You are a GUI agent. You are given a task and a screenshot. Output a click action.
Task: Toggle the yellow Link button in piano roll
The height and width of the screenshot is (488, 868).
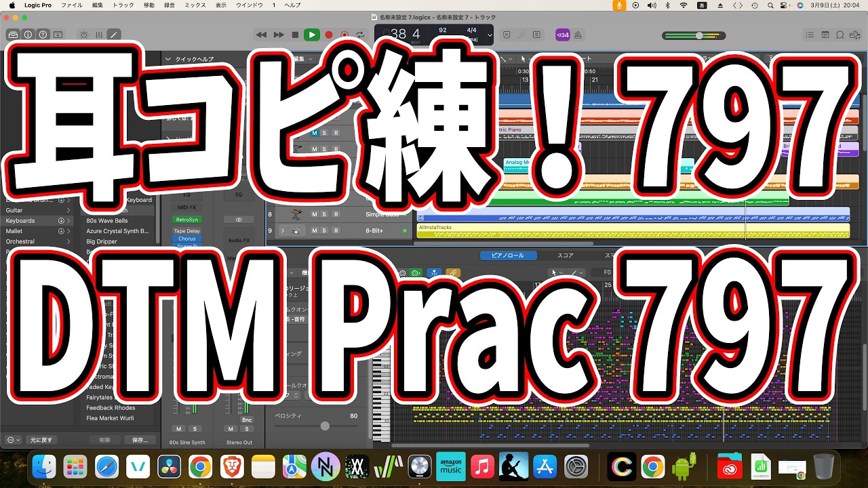[453, 272]
